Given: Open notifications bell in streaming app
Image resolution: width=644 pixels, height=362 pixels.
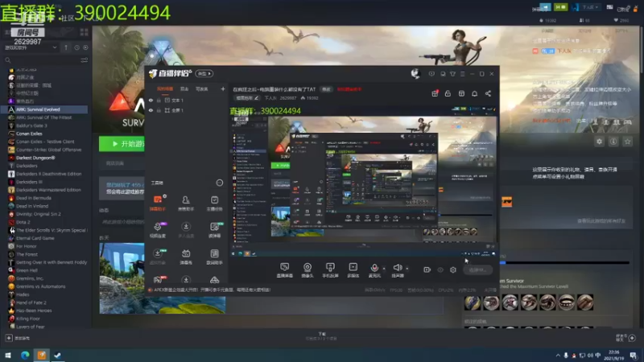Looking at the screenshot, I should (x=474, y=93).
